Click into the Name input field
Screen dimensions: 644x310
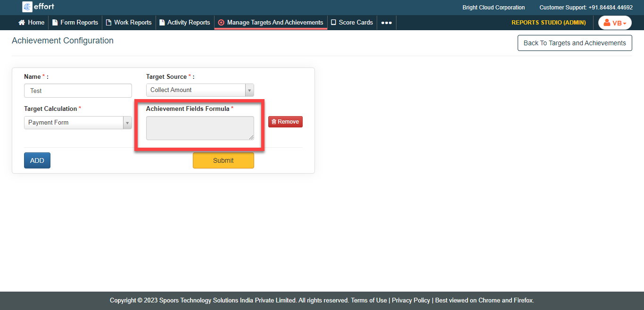click(x=78, y=91)
